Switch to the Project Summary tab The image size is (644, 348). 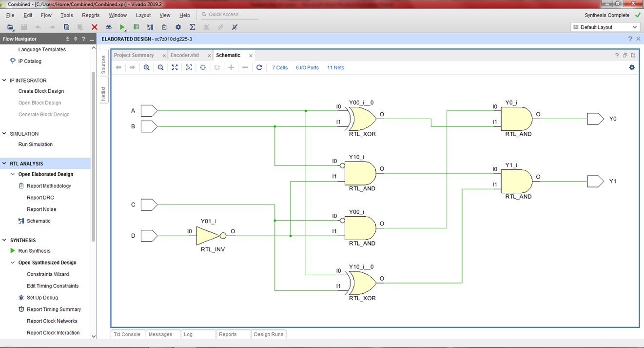click(x=134, y=55)
